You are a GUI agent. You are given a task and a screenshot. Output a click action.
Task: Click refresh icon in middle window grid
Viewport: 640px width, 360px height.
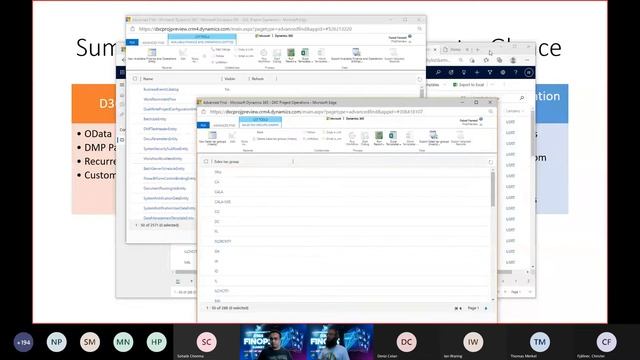point(420,79)
